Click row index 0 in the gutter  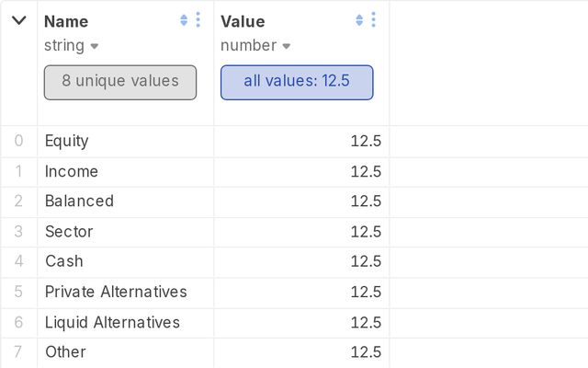click(18, 141)
